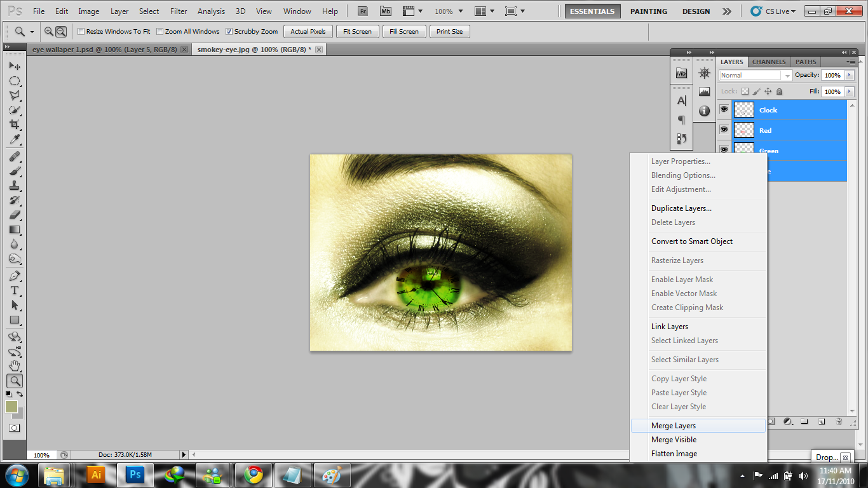Click the Fit Screen button

[357, 31]
